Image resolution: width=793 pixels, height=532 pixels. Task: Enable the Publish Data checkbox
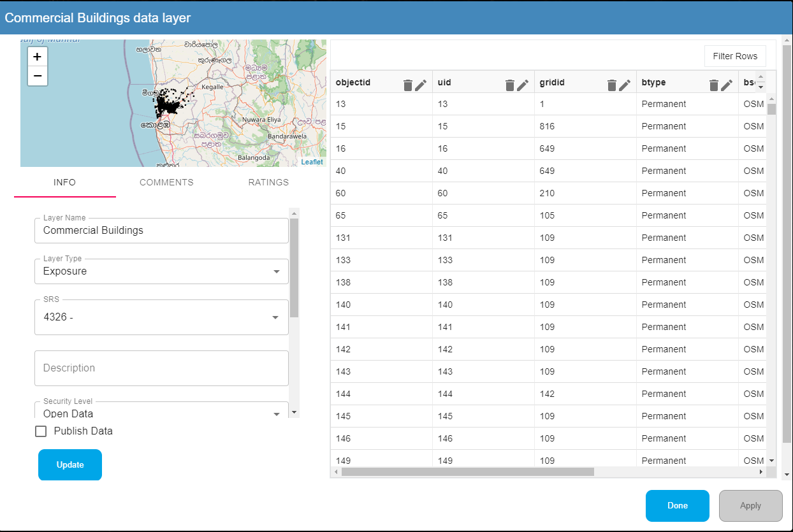pos(41,431)
